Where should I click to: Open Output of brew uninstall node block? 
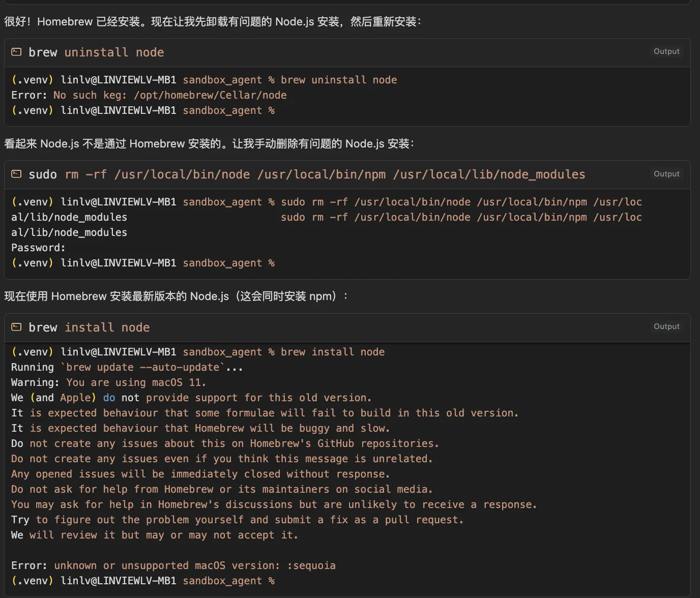point(666,51)
